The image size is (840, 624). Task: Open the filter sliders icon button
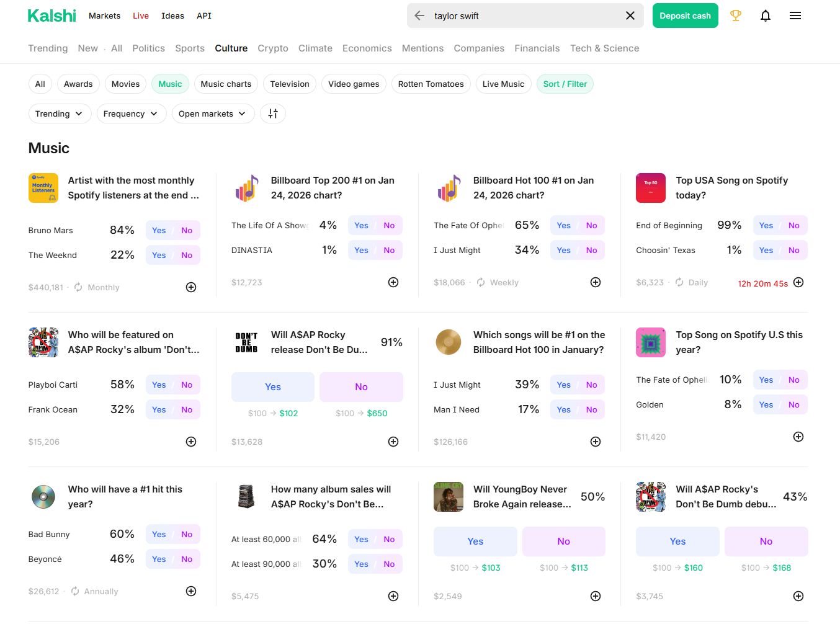click(273, 114)
